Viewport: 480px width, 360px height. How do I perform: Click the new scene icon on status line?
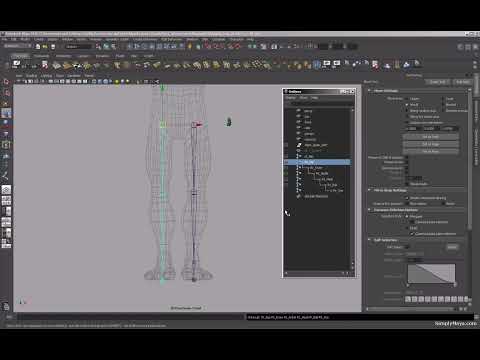click(x=38, y=46)
